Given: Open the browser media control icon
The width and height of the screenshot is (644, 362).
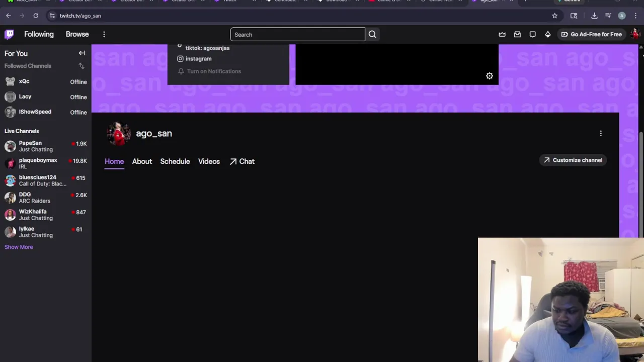Looking at the screenshot, I should (x=608, y=16).
